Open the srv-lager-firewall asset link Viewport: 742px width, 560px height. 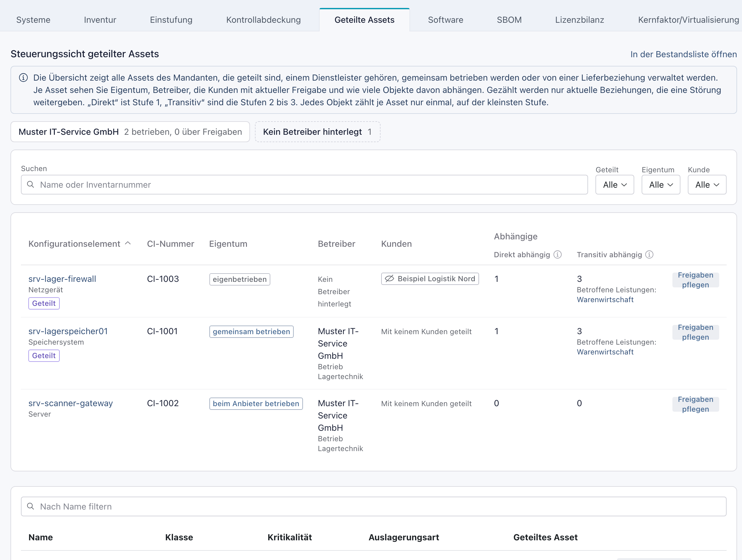[x=62, y=279]
